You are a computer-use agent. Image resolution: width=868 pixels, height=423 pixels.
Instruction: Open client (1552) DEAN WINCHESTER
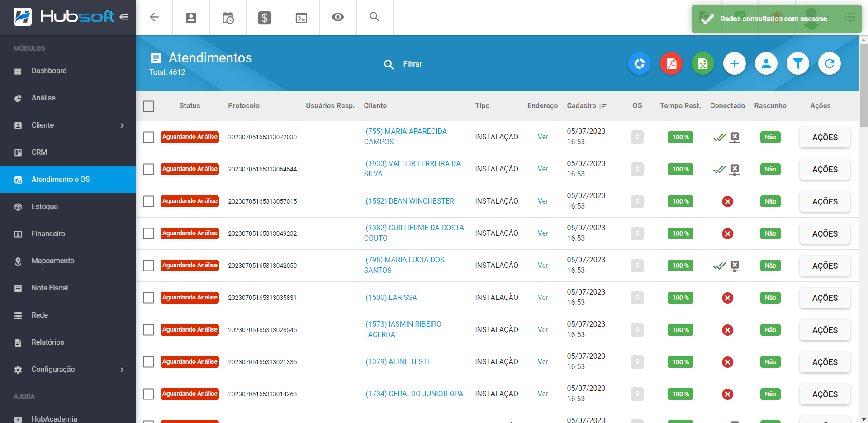[x=409, y=201]
